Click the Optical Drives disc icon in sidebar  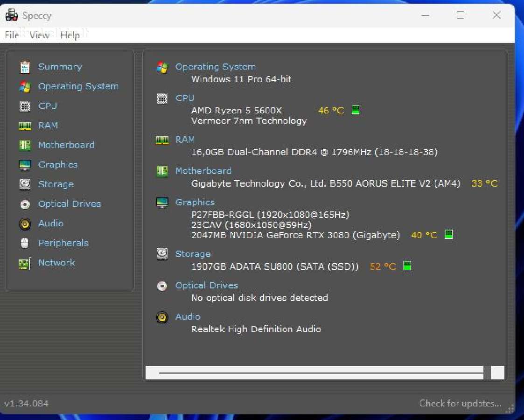coord(25,204)
